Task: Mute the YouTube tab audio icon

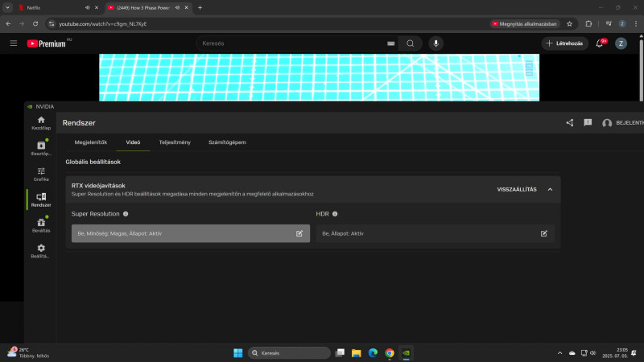Action: pyautogui.click(x=177, y=7)
